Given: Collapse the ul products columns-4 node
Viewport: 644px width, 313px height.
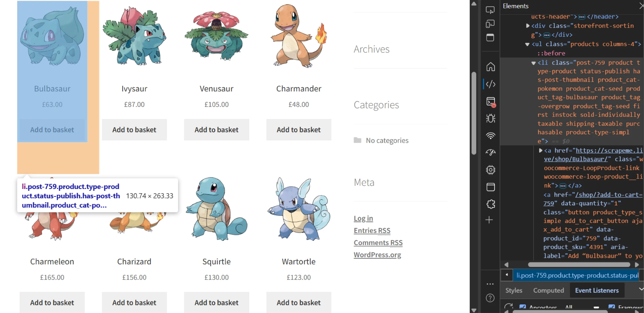Looking at the screenshot, I should [x=527, y=44].
